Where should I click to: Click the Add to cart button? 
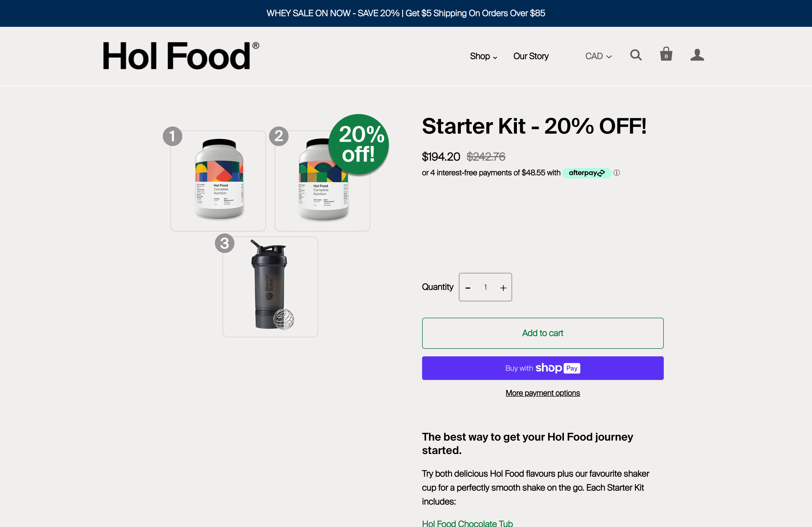542,333
